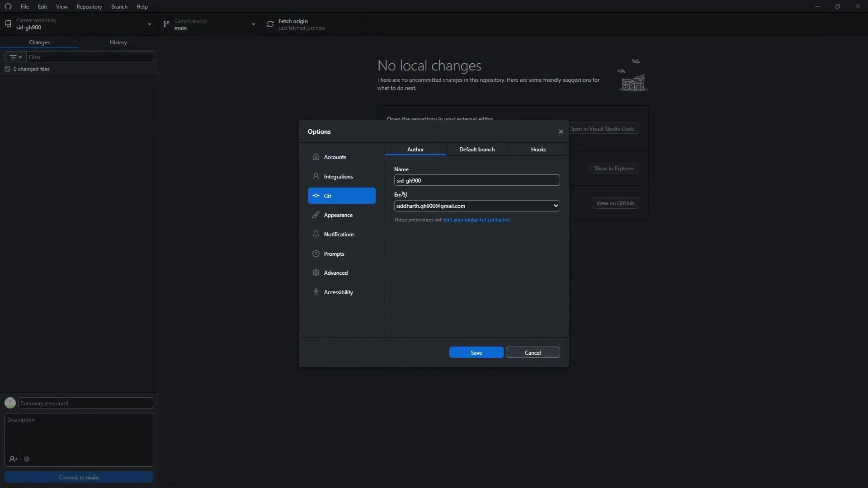Image resolution: width=868 pixels, height=488 pixels.
Task: Open the Help menu
Action: 142,6
